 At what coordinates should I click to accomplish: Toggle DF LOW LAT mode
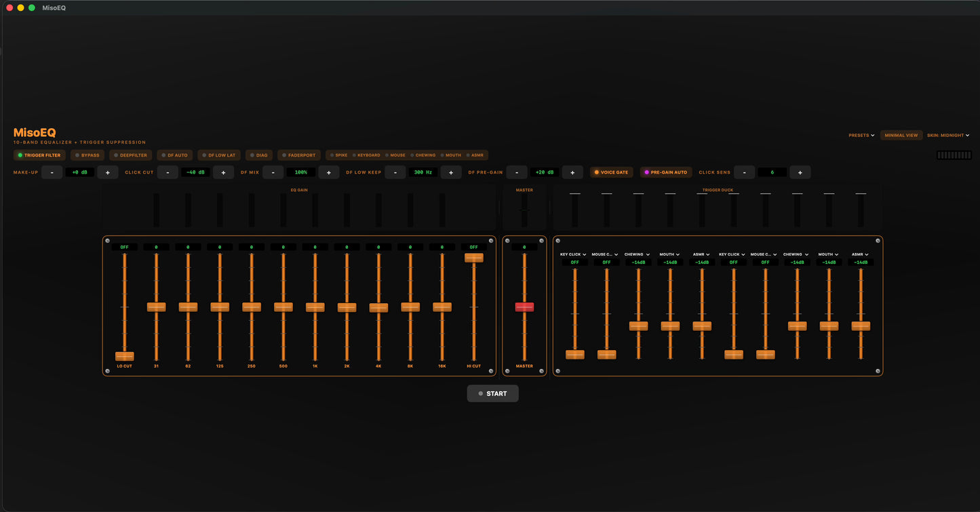pos(219,155)
